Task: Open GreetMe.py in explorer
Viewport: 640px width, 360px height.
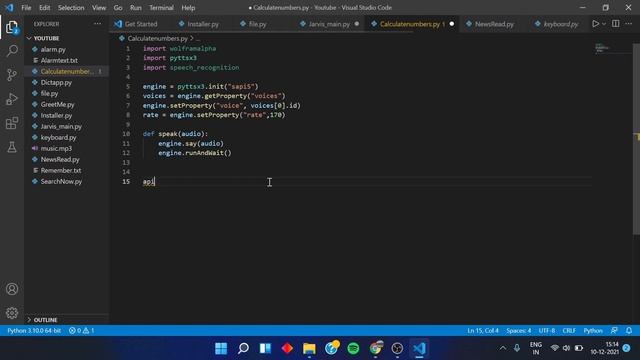Action: pyautogui.click(x=58, y=104)
